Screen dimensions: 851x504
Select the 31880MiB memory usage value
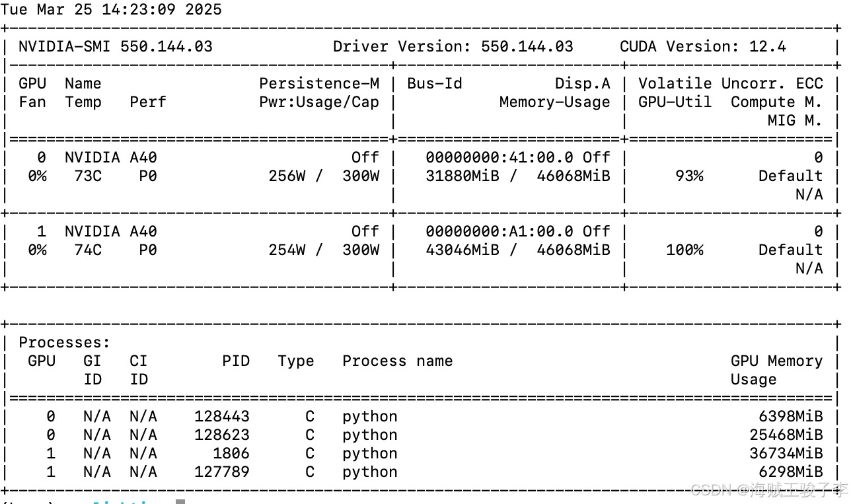click(x=462, y=176)
